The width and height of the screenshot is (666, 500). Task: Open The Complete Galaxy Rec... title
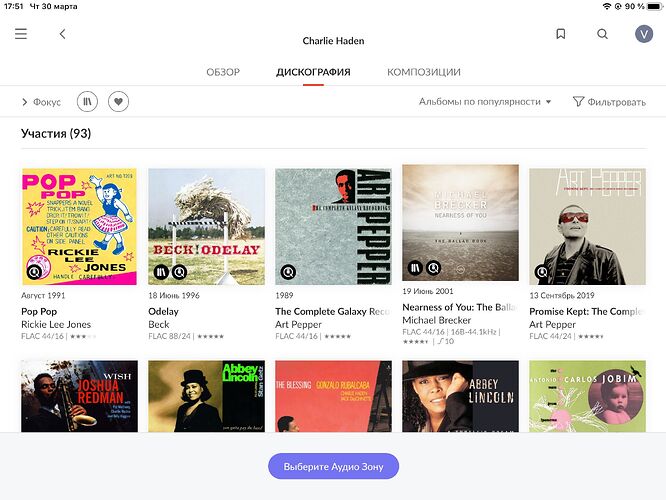tap(333, 311)
